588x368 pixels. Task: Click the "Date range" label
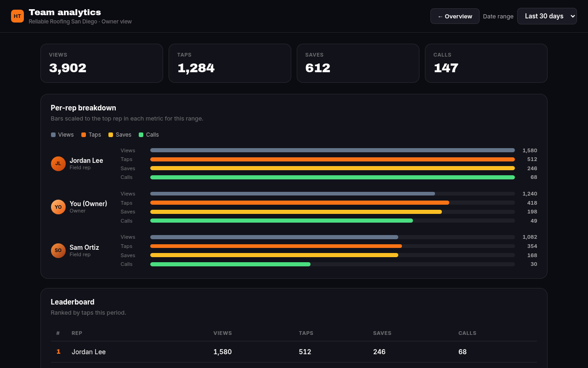coord(498,16)
